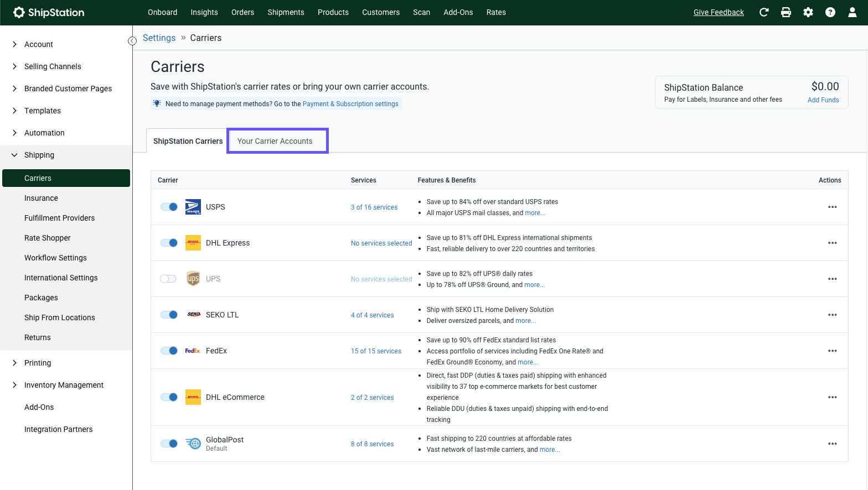Click the help question mark icon
This screenshot has width=868, height=490.
[x=830, y=12]
